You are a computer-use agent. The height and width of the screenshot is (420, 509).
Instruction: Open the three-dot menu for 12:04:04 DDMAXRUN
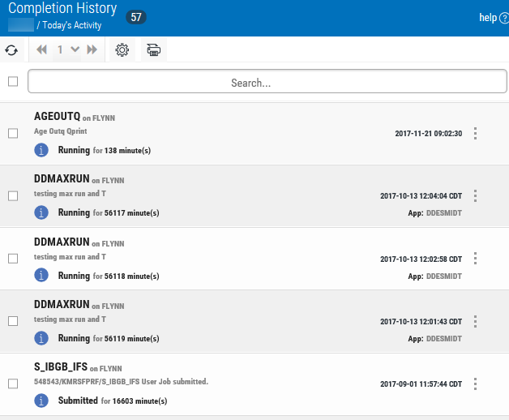[x=476, y=195]
